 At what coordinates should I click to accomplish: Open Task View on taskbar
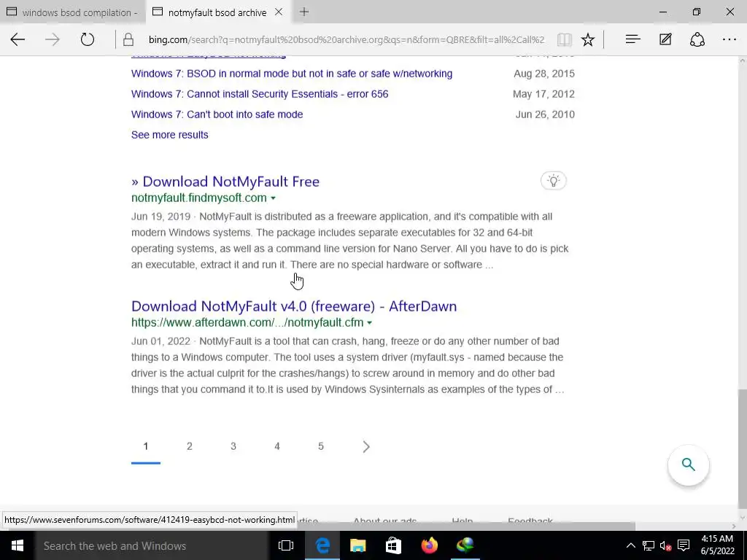tap(286, 545)
